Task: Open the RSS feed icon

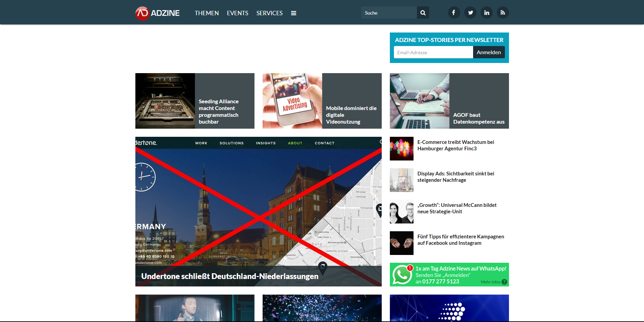Action: point(503,13)
